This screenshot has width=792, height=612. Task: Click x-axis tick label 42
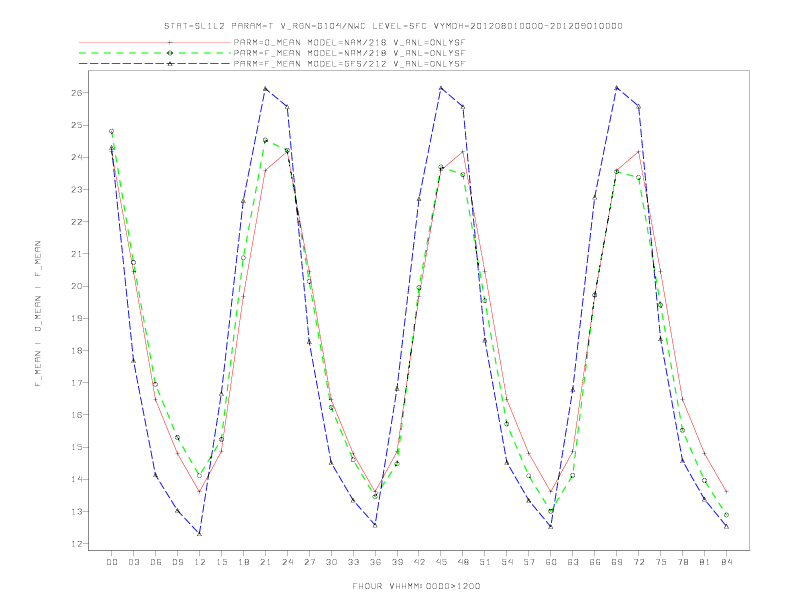tap(419, 562)
